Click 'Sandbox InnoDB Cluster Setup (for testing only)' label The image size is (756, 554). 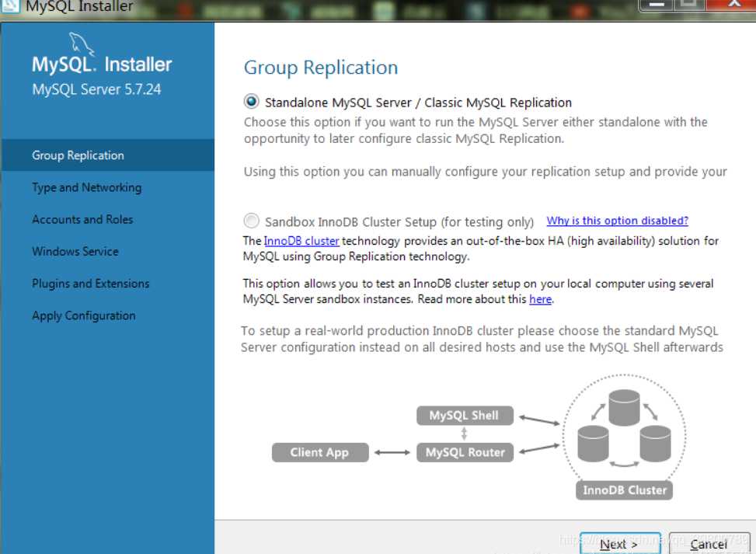(399, 221)
